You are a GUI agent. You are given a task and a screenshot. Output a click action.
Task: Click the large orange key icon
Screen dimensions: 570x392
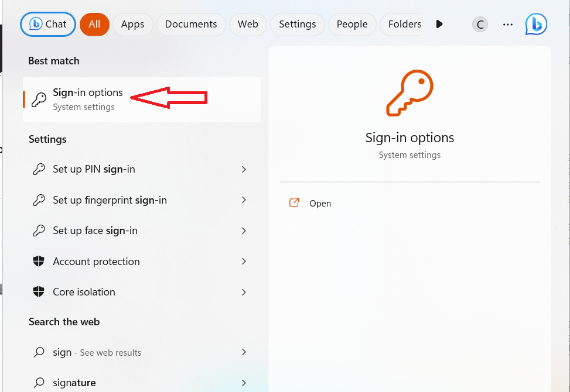coord(409,94)
